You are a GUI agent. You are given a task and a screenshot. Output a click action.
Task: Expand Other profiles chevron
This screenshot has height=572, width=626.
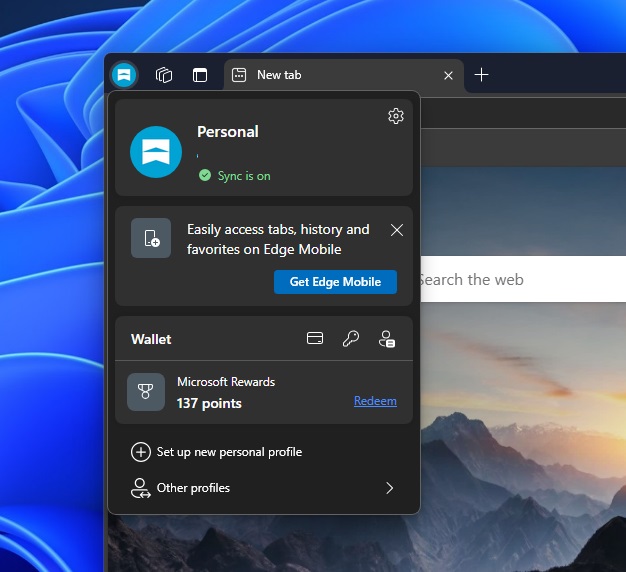390,488
